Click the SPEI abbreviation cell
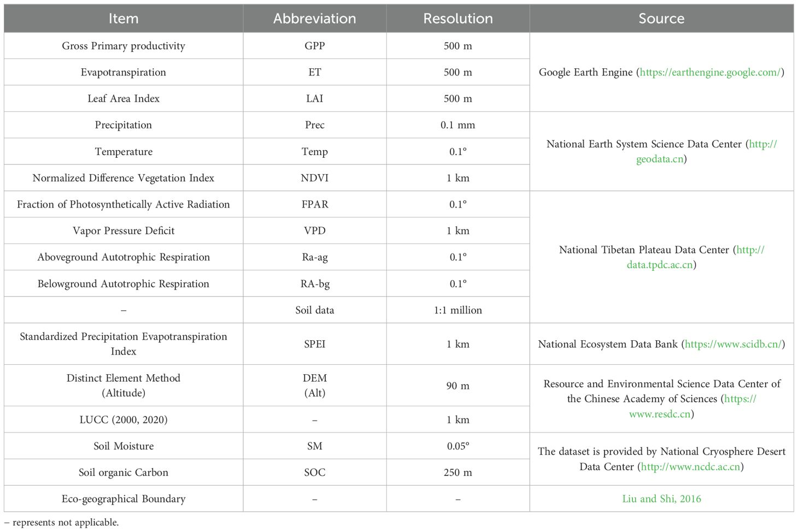This screenshot has height=532, width=798. [314, 344]
